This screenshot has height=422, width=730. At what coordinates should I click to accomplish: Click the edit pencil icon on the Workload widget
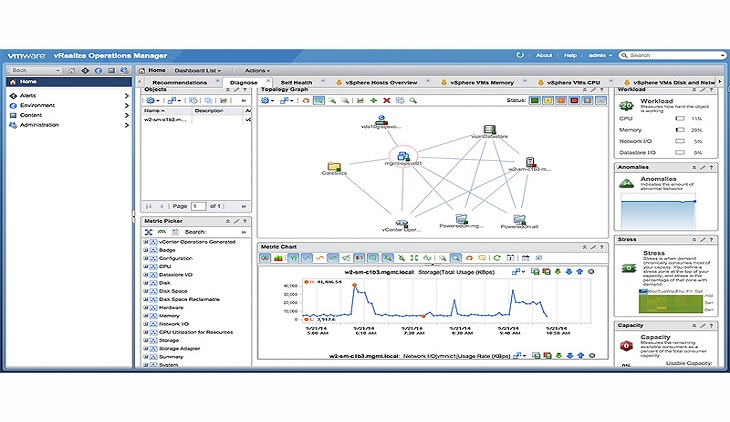[x=703, y=89]
